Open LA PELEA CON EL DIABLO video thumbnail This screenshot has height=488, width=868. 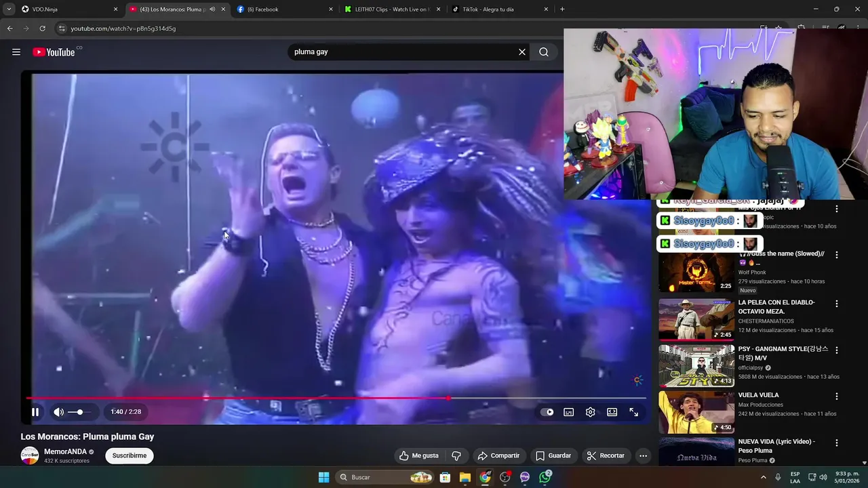tap(696, 319)
